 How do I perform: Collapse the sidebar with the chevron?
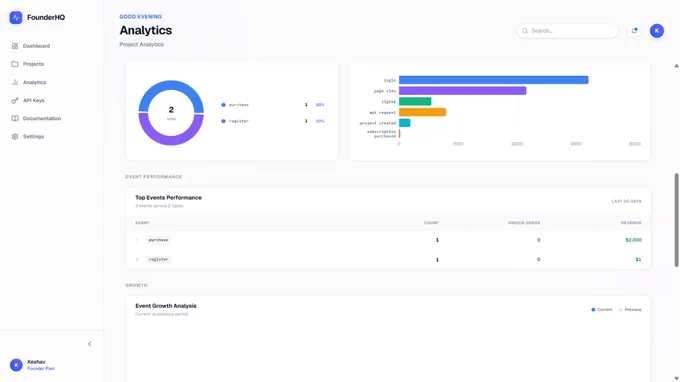[x=90, y=344]
